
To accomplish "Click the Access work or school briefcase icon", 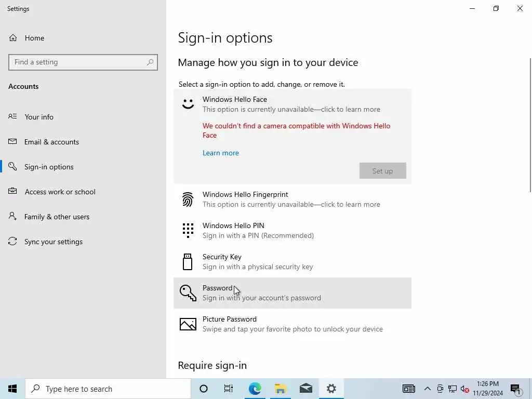I will coord(12,191).
